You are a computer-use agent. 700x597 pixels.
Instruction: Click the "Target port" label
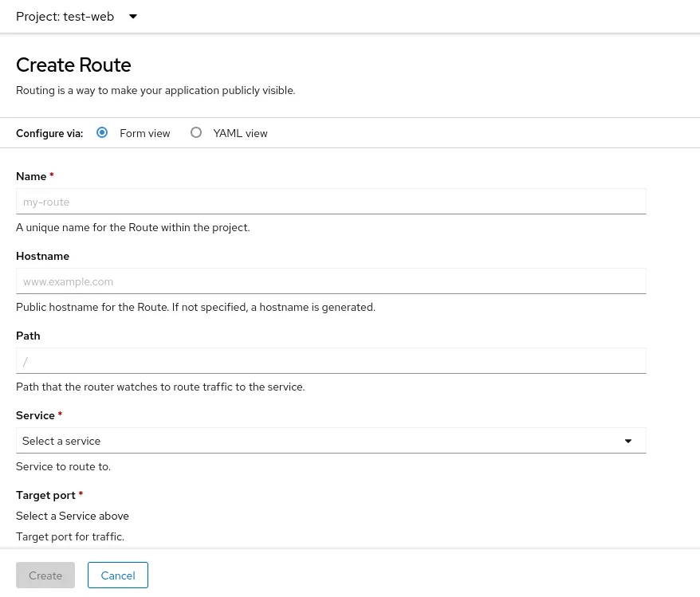pos(45,495)
